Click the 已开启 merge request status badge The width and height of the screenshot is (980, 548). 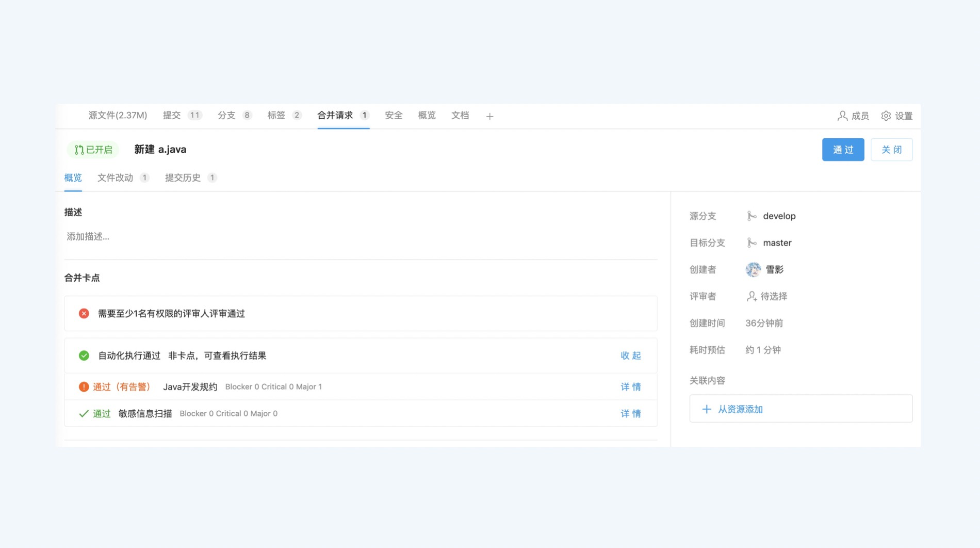[93, 150]
